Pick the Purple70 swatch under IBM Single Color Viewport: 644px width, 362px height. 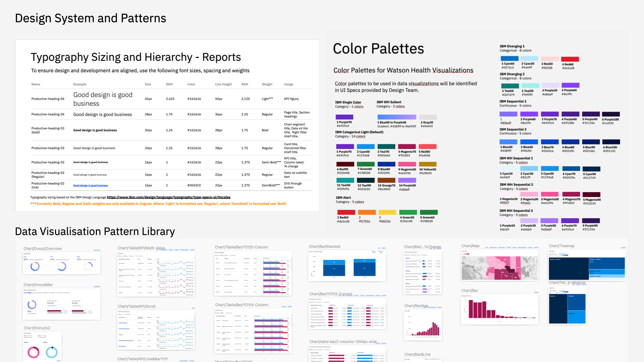coord(344,117)
